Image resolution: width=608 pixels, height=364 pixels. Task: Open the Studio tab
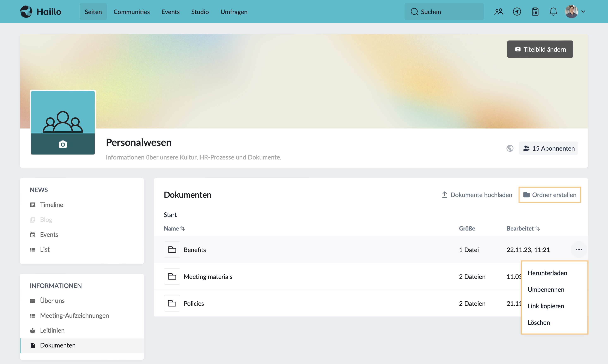(200, 12)
